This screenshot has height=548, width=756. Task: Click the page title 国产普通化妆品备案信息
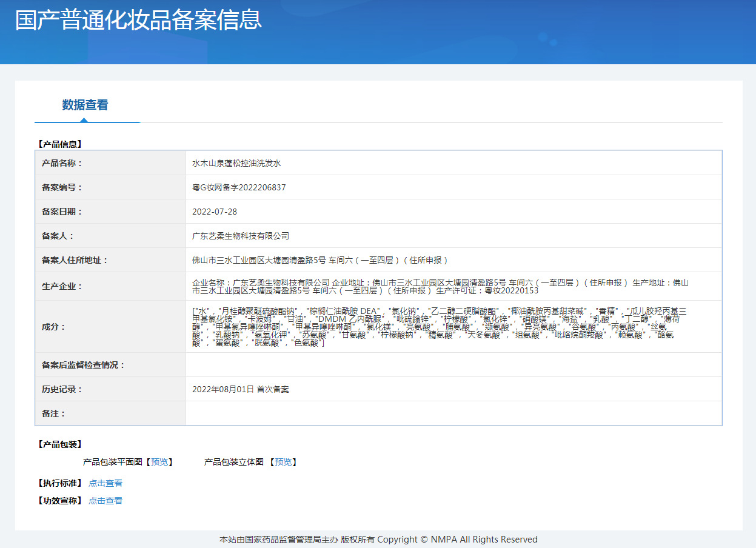pyautogui.click(x=138, y=20)
